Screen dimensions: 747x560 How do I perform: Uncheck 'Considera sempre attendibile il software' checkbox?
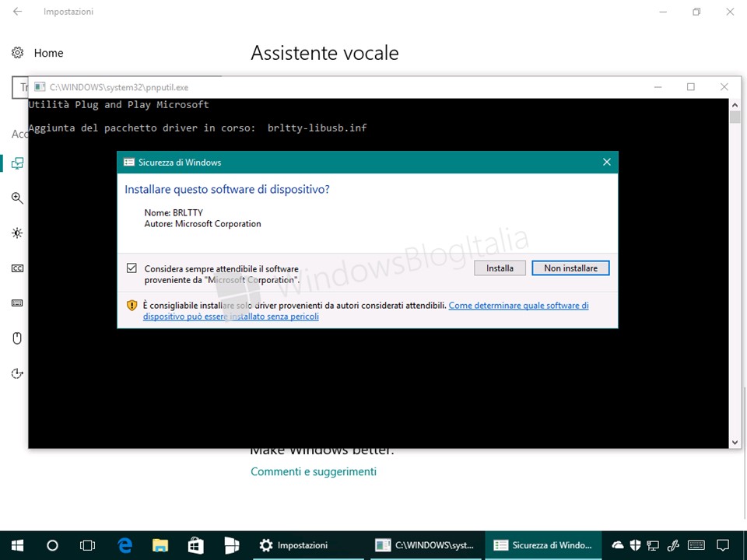[x=132, y=268]
